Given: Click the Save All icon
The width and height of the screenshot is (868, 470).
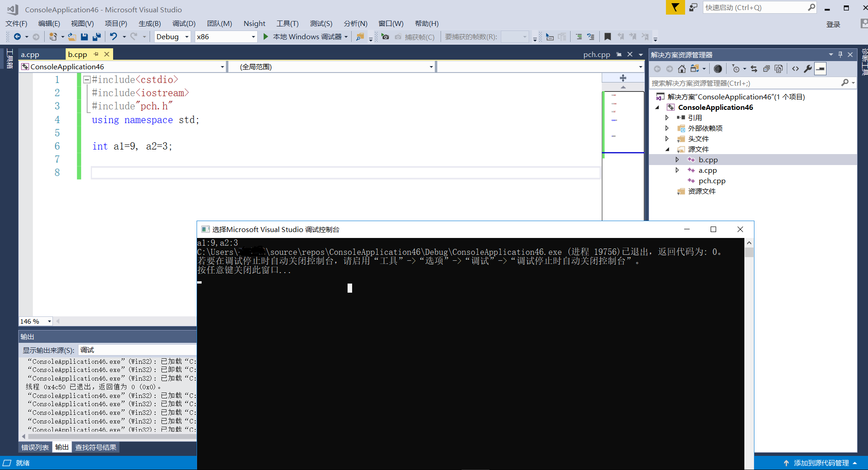Looking at the screenshot, I should pyautogui.click(x=96, y=36).
